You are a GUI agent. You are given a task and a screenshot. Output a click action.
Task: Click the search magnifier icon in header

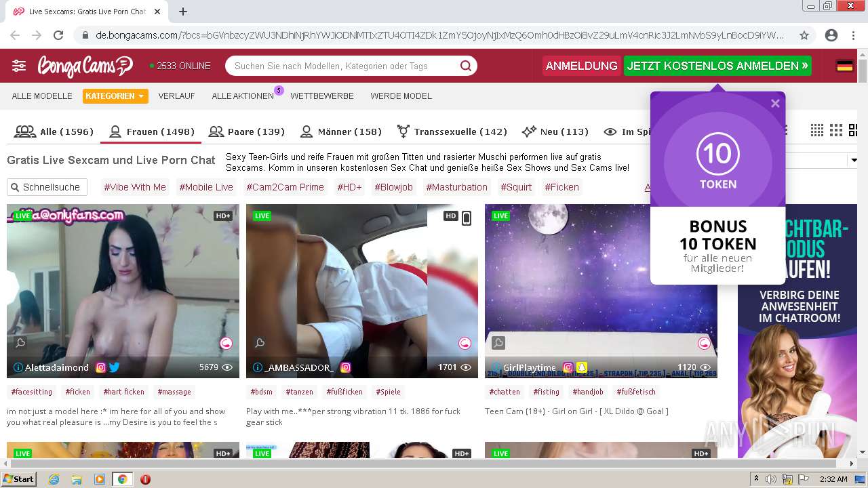click(466, 66)
